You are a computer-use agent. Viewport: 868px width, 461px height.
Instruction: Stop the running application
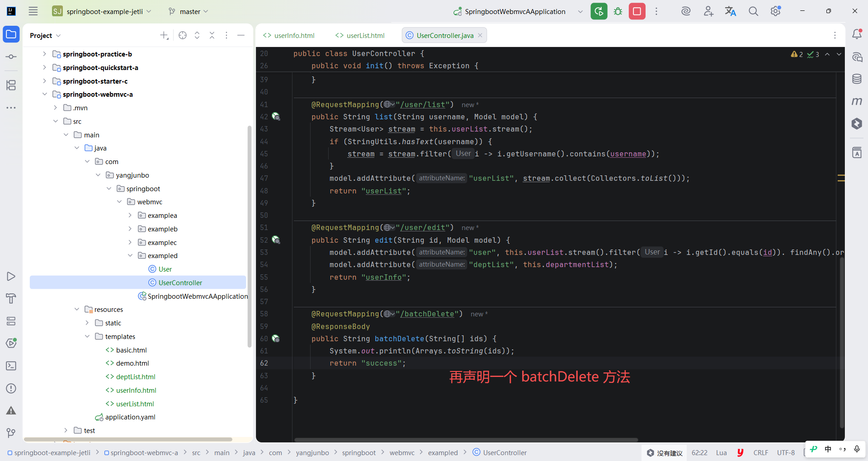pos(637,11)
